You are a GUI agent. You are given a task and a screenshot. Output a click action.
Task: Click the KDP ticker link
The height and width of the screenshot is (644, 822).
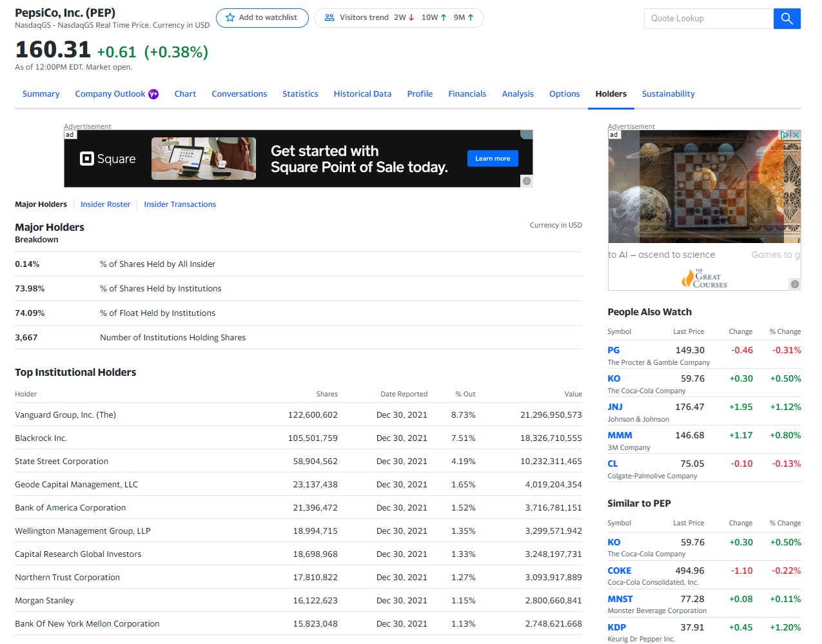pyautogui.click(x=616, y=627)
